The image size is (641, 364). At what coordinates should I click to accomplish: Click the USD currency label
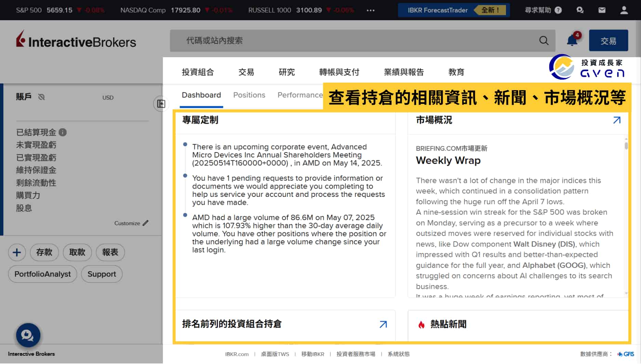tap(108, 97)
